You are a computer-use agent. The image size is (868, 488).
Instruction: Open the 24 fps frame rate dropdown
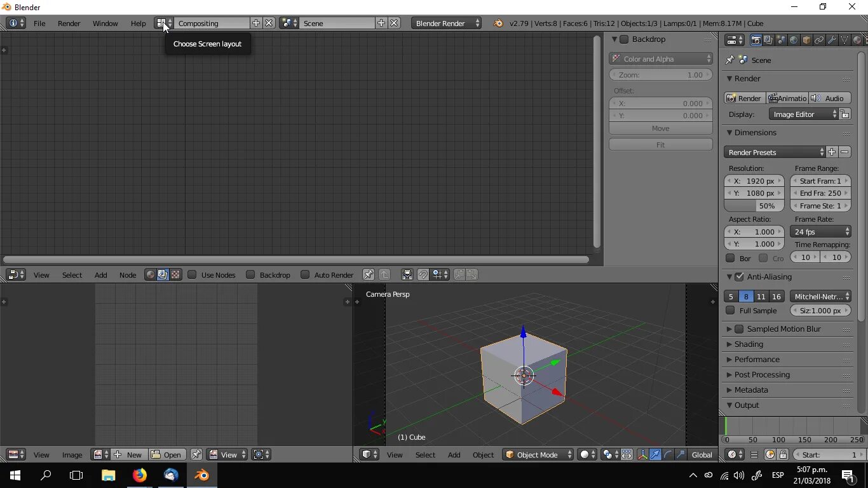coord(820,231)
